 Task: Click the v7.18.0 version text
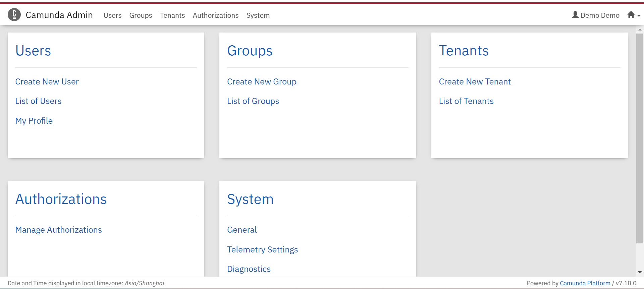coord(626,283)
